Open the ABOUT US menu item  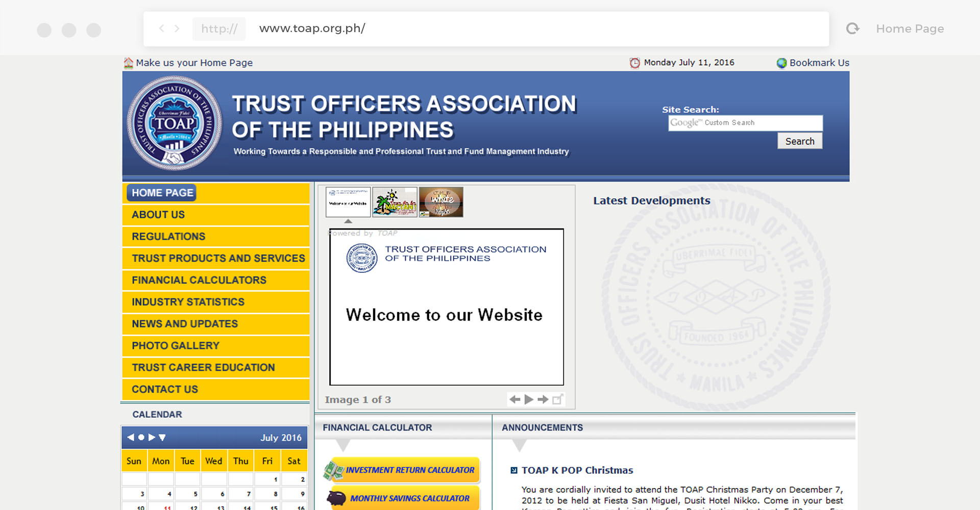pyautogui.click(x=216, y=215)
